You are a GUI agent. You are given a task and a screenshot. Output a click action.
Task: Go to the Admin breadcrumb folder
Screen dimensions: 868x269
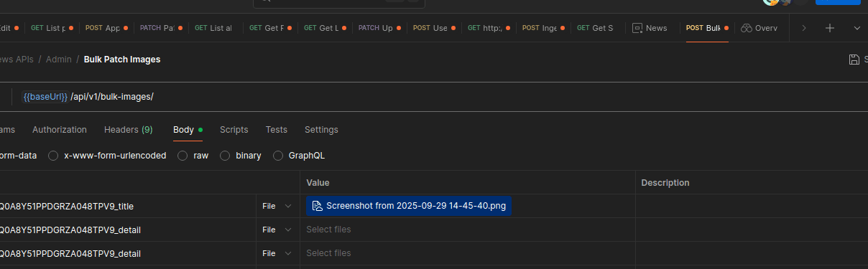[x=59, y=60]
